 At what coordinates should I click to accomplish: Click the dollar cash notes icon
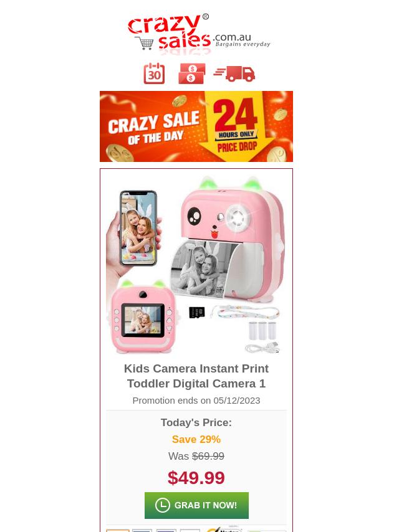(192, 74)
